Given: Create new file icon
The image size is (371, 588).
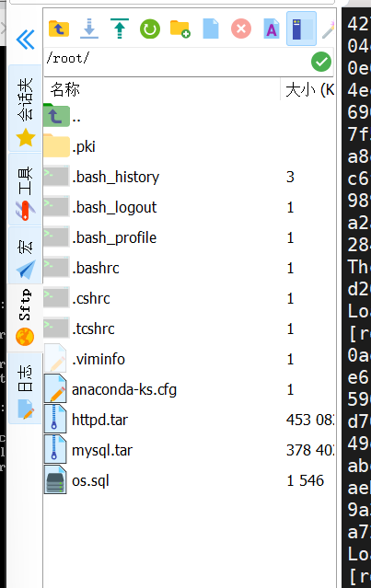Looking at the screenshot, I should click(211, 29).
